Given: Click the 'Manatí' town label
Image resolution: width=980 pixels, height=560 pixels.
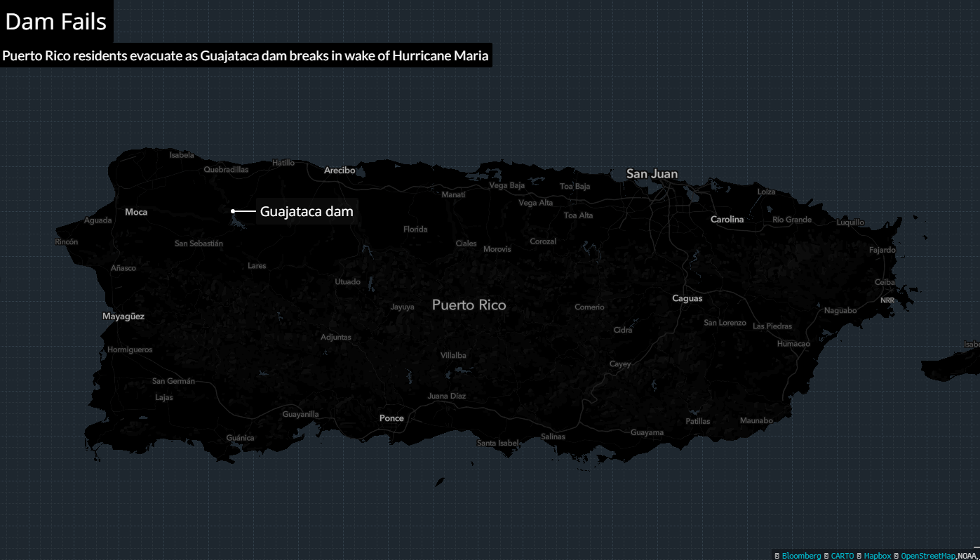Looking at the screenshot, I should (x=453, y=194).
